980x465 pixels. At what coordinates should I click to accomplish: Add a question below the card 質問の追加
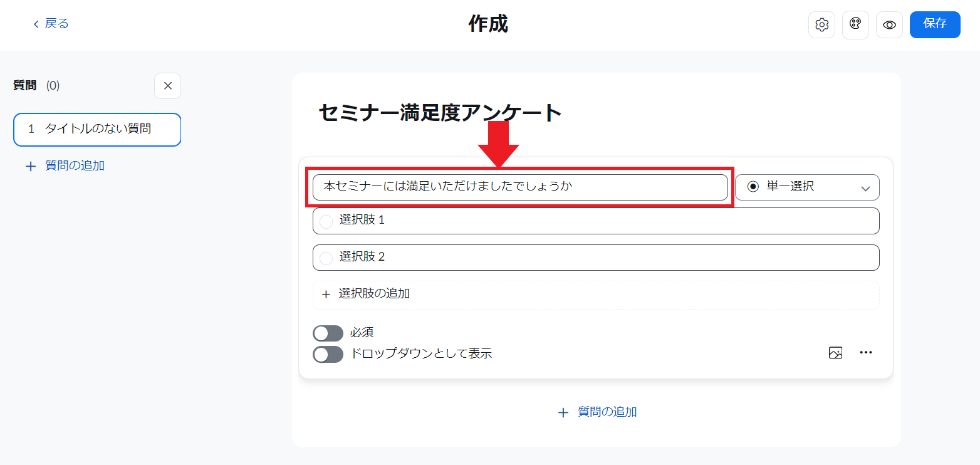tap(597, 412)
